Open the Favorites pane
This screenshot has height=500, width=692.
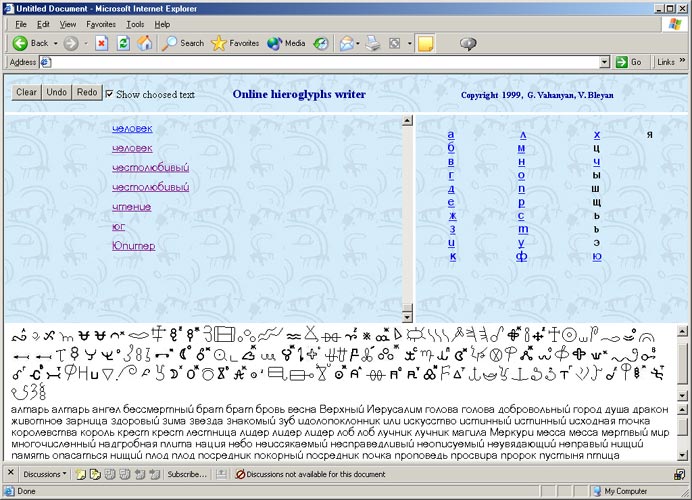(x=235, y=43)
